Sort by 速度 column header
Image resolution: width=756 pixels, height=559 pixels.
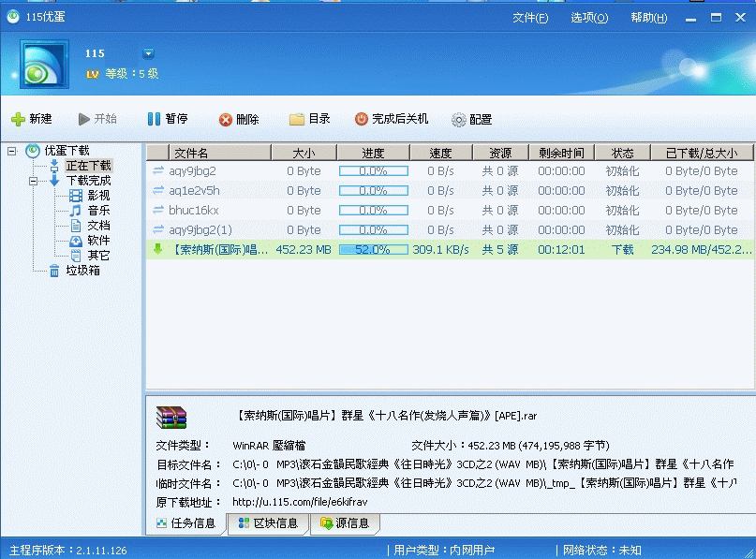pos(440,153)
